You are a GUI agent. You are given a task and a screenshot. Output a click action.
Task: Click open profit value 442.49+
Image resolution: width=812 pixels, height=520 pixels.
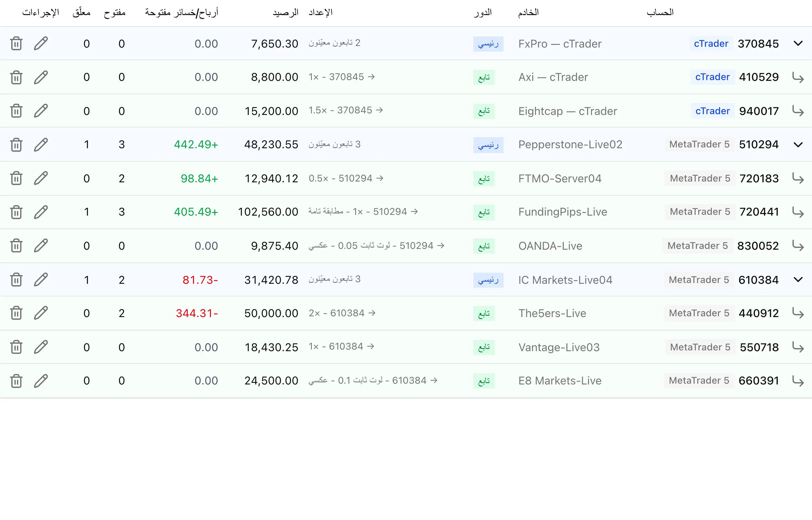point(196,145)
